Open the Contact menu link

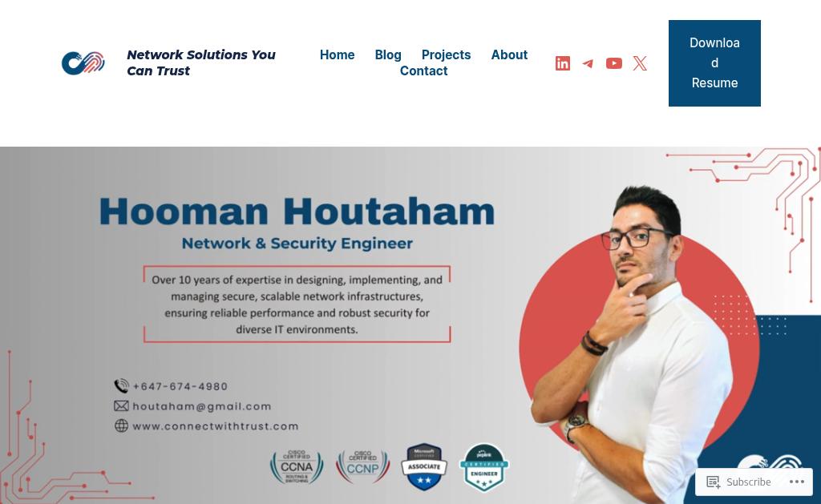pos(423,71)
